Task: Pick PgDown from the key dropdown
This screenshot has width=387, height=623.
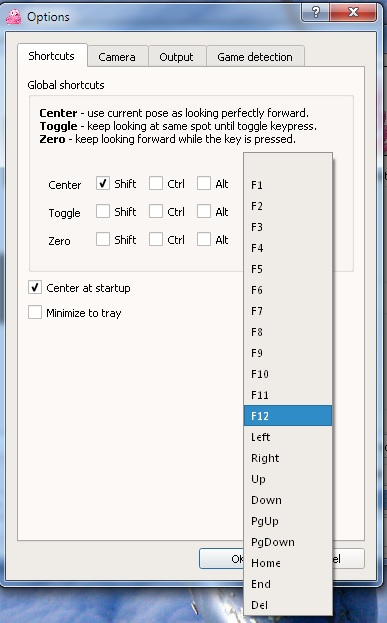Action: tap(288, 542)
